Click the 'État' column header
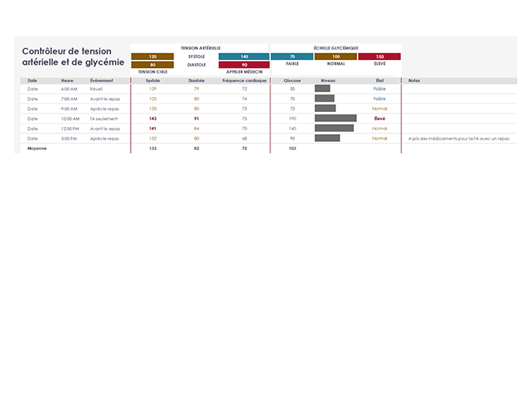532x410 pixels. (380, 80)
